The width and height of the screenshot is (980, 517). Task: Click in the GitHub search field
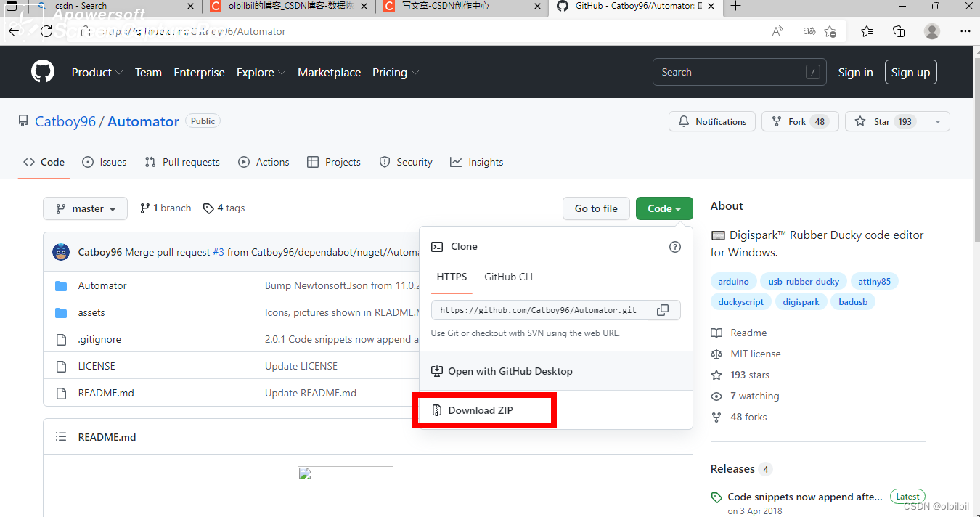coord(740,72)
